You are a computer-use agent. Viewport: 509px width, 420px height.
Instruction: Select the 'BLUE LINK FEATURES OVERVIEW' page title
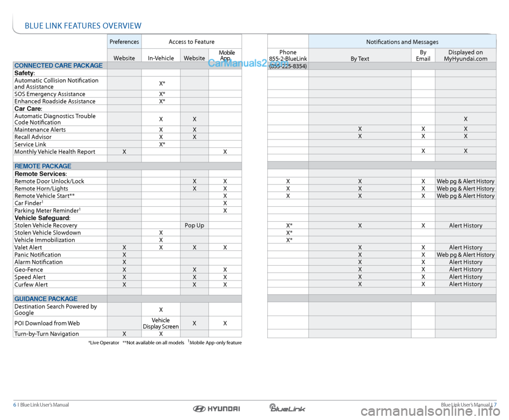(x=83, y=25)
